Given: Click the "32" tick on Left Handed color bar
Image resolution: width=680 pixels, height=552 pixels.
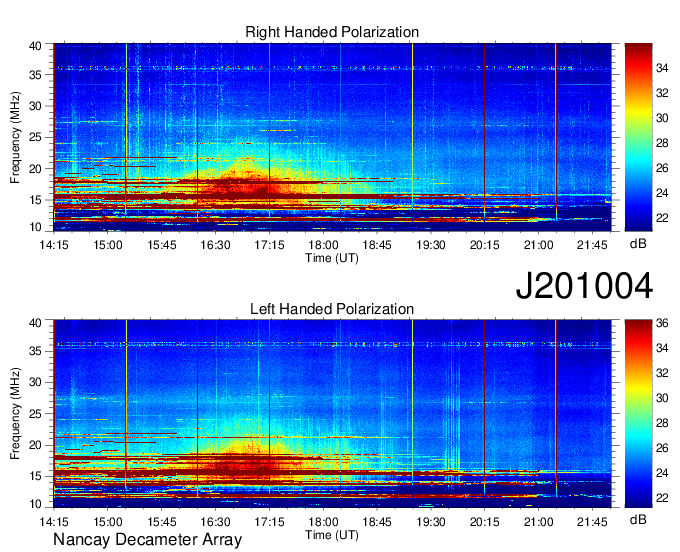Looking at the screenshot, I should pos(662,373).
